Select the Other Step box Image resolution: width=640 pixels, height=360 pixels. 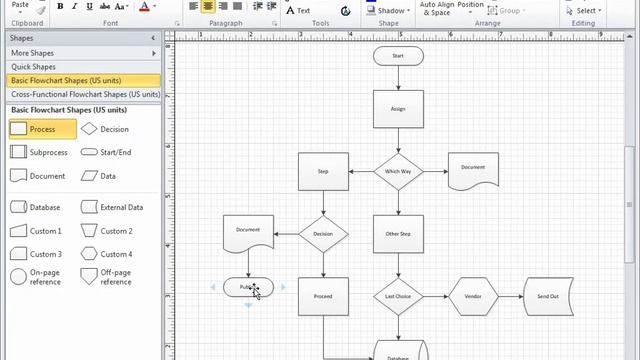(398, 234)
